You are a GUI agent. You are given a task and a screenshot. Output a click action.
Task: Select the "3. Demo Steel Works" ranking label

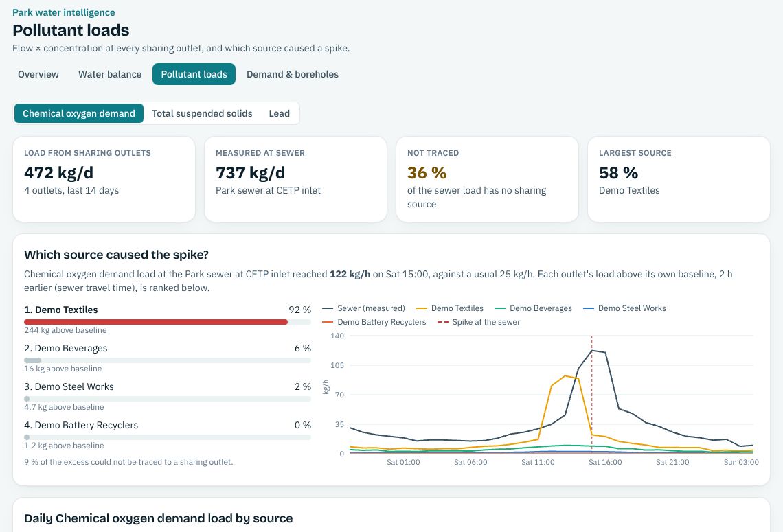click(x=69, y=386)
